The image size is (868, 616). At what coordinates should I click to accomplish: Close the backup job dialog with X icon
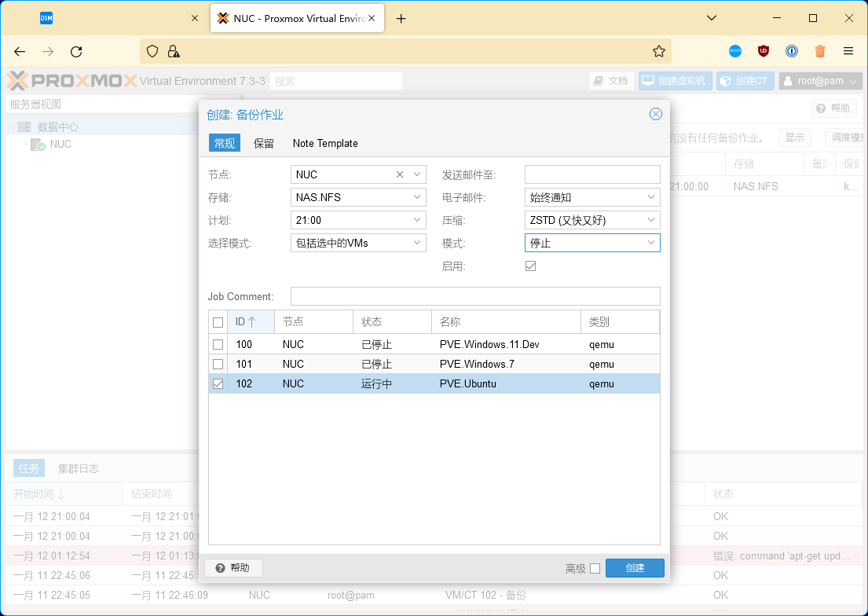click(655, 115)
